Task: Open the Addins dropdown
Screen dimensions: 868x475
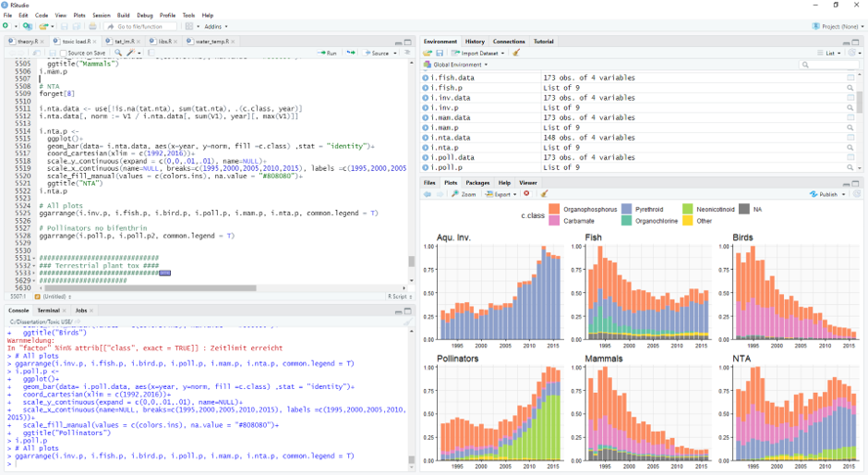Action: 216,26
